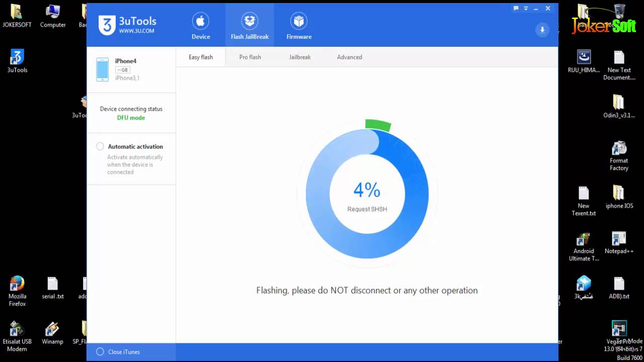Toggle the Close iTunes option
The image size is (644, 362).
pyautogui.click(x=100, y=352)
